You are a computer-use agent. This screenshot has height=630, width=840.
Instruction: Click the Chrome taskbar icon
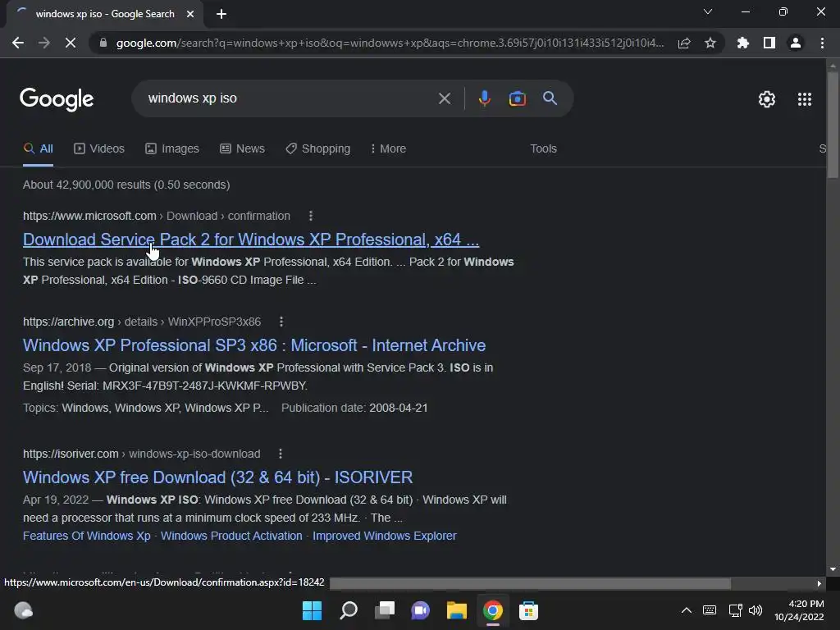(x=492, y=610)
